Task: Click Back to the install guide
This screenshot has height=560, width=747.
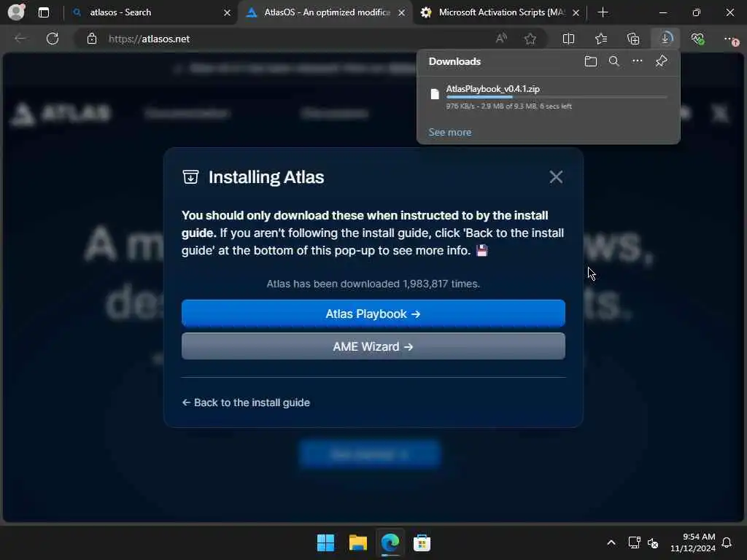Action: click(246, 402)
